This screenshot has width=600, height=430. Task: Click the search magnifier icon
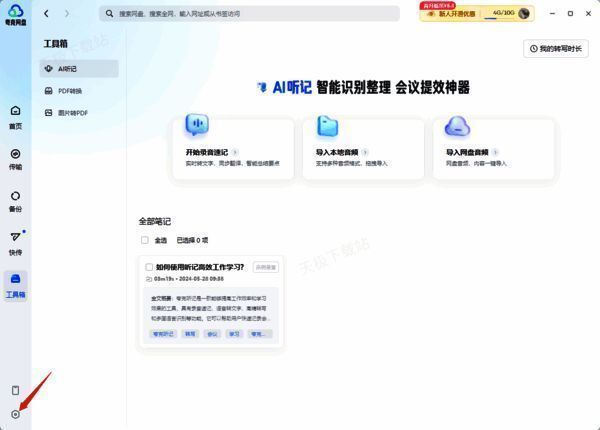(109, 14)
